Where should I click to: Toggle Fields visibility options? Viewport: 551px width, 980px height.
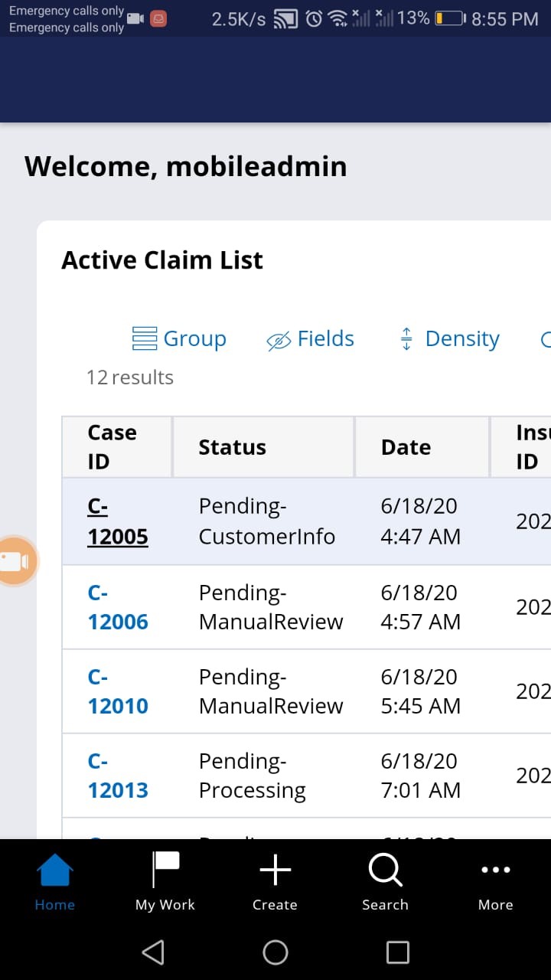[x=310, y=338]
